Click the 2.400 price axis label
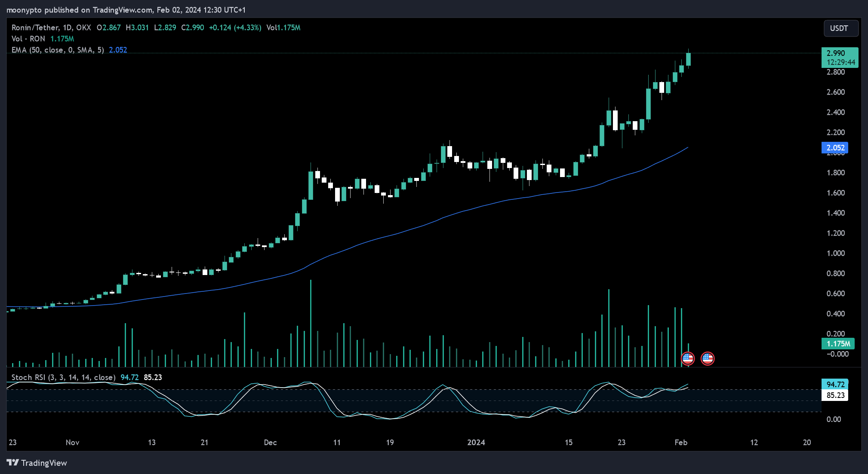Screen dimensions: 868x474 point(836,112)
